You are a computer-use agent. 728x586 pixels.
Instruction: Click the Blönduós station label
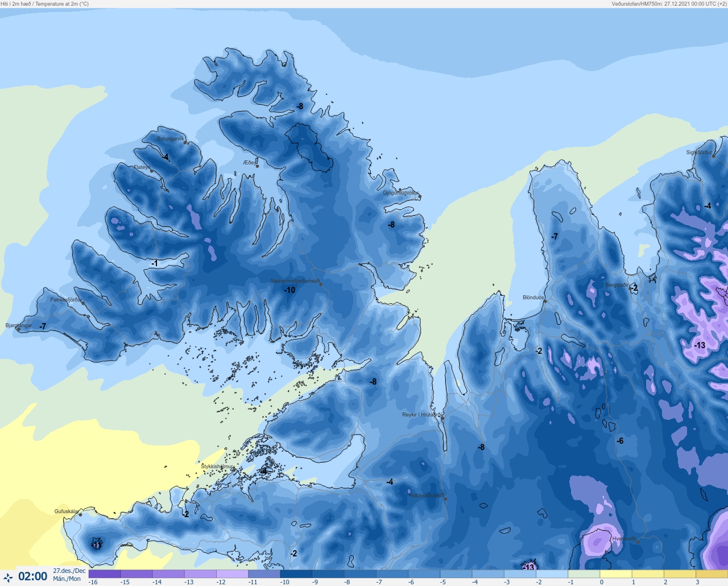533,298
